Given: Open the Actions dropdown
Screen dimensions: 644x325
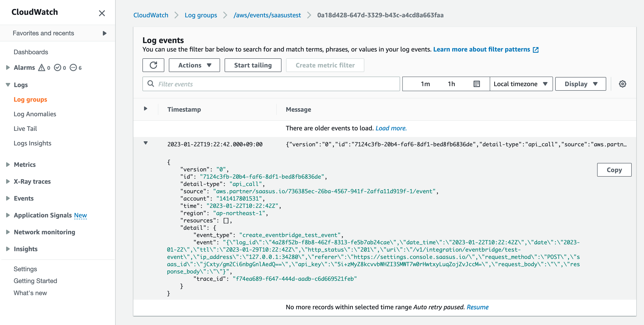Looking at the screenshot, I should click(x=194, y=65).
